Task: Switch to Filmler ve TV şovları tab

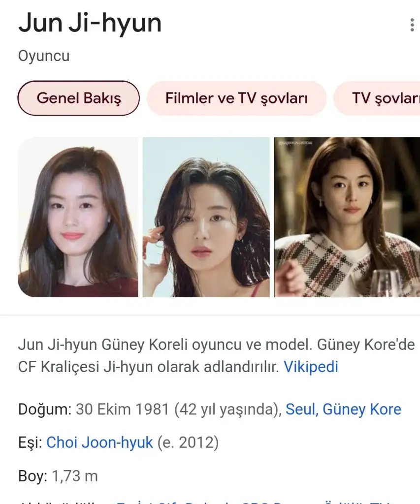Action: 236,98
